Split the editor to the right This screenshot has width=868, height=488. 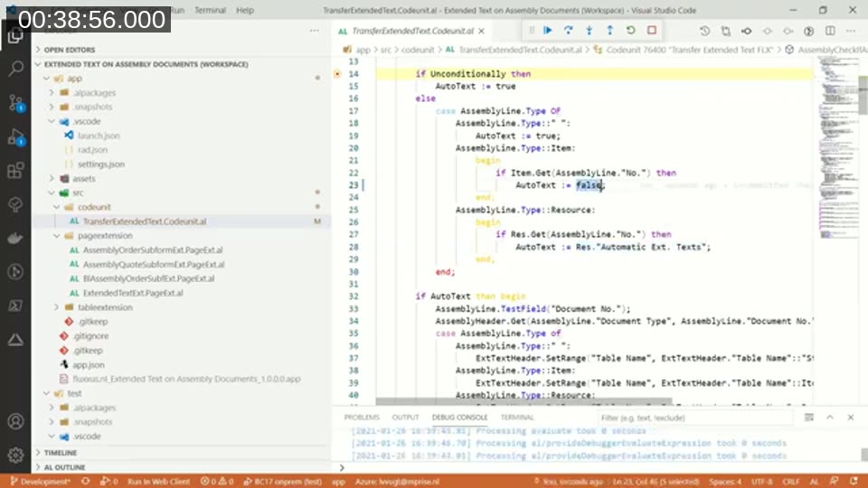tap(830, 31)
